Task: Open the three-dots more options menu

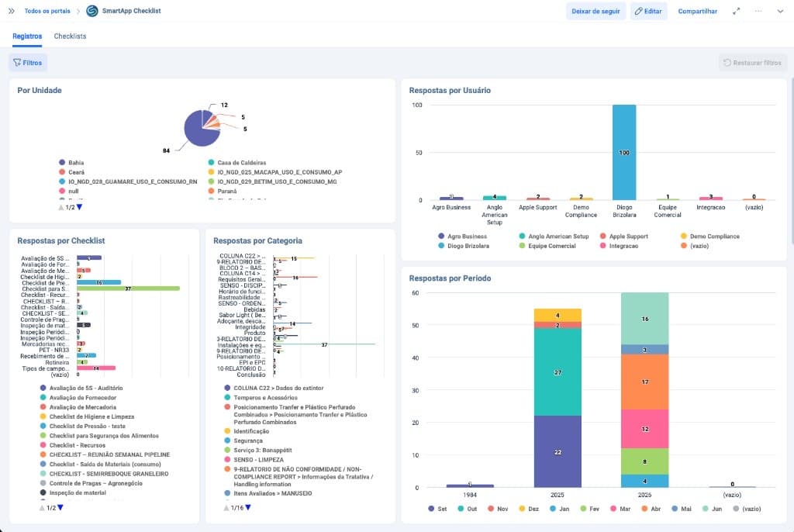Action: tap(758, 11)
